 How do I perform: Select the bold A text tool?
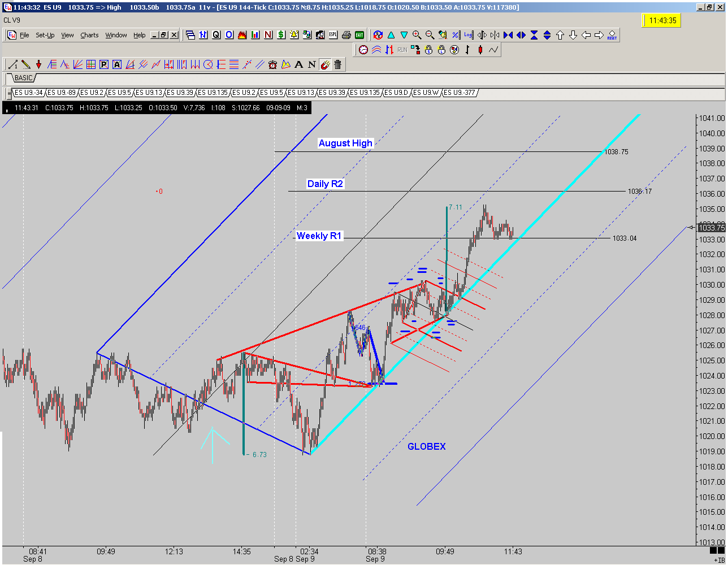click(299, 64)
